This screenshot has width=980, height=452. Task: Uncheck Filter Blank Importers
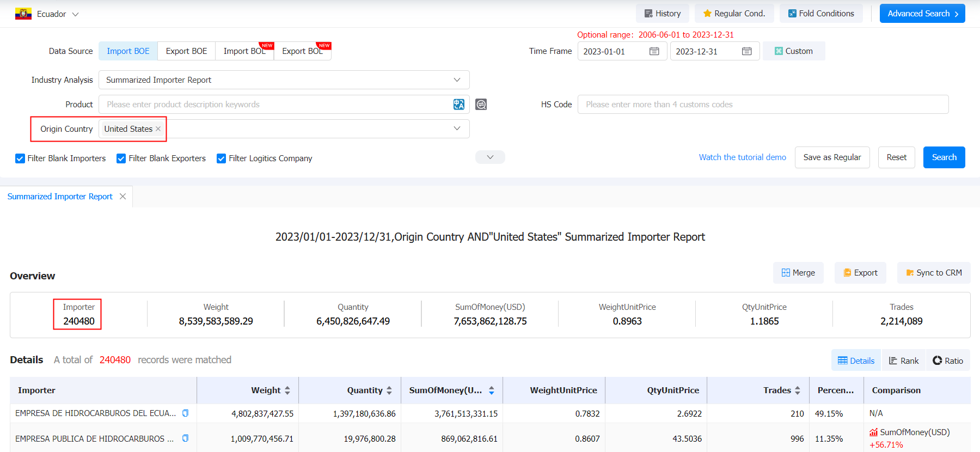pos(20,158)
